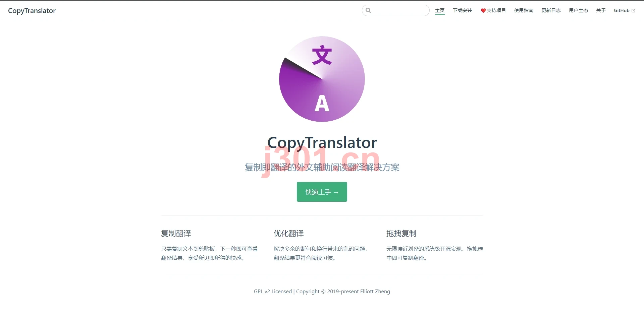Open the 主页 nav item
Screen dimensions: 644x317
click(x=440, y=10)
